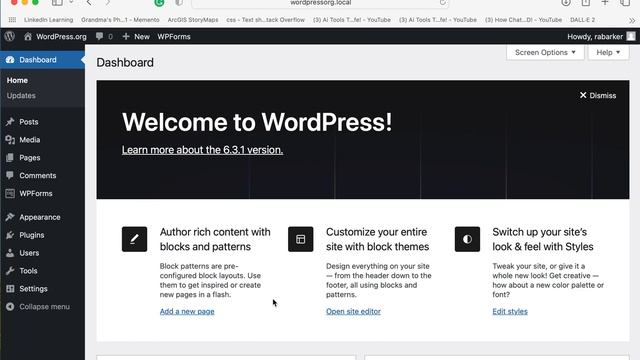Click the Dashboard gauge icon in sidebar

pyautogui.click(x=10, y=60)
